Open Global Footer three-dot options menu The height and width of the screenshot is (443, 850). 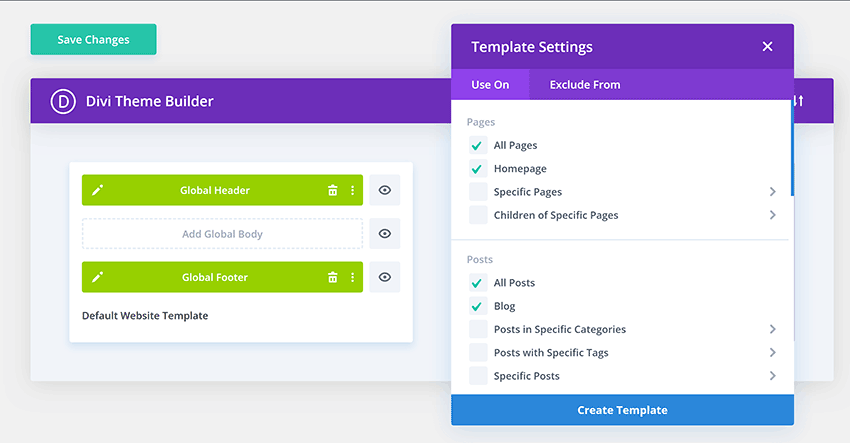pos(352,277)
